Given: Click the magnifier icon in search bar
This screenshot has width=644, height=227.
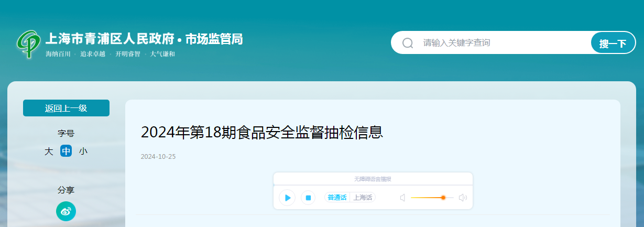Looking at the screenshot, I should tap(408, 43).
